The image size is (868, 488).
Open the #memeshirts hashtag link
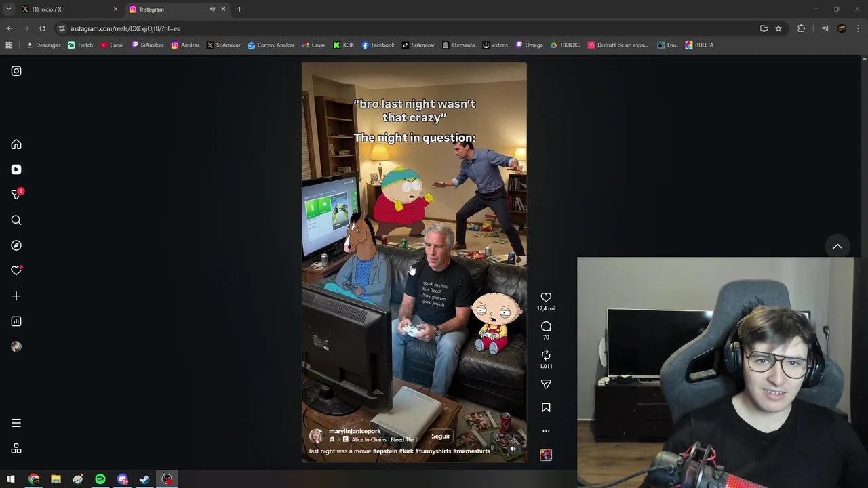coord(471,451)
